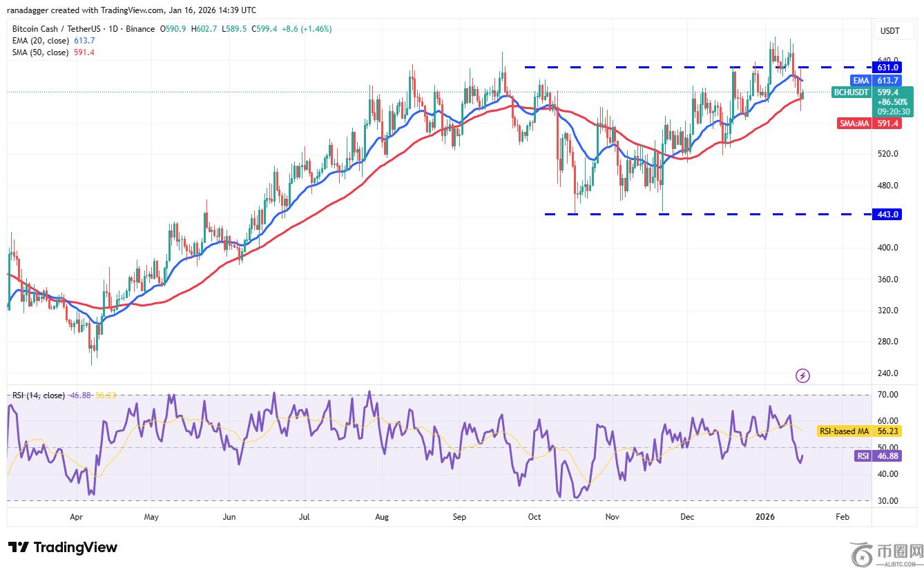Click the 2026 label on time axis

766,516
